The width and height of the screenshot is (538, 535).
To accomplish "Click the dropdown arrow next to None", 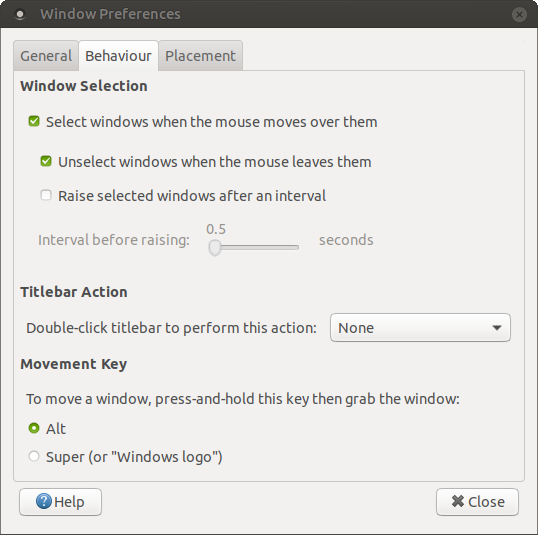I will pyautogui.click(x=496, y=328).
